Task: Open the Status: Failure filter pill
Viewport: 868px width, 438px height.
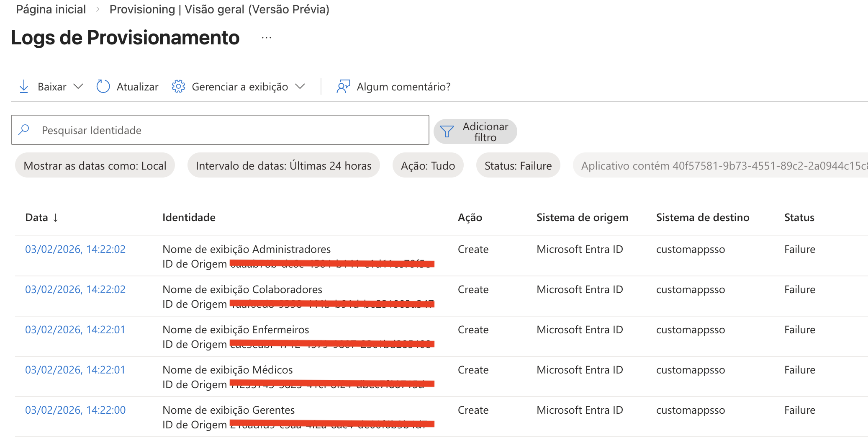Action: (x=518, y=165)
